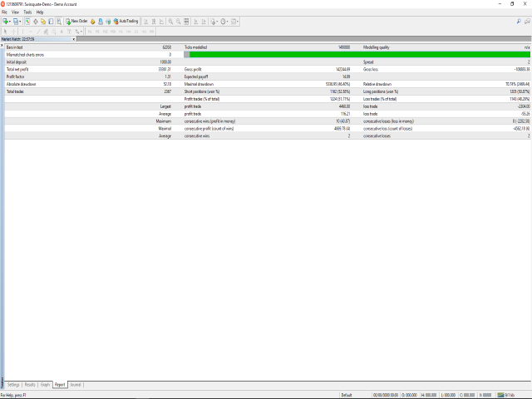Toggle AutoTrading
Viewport: 532px width, 399px height.
(126, 22)
